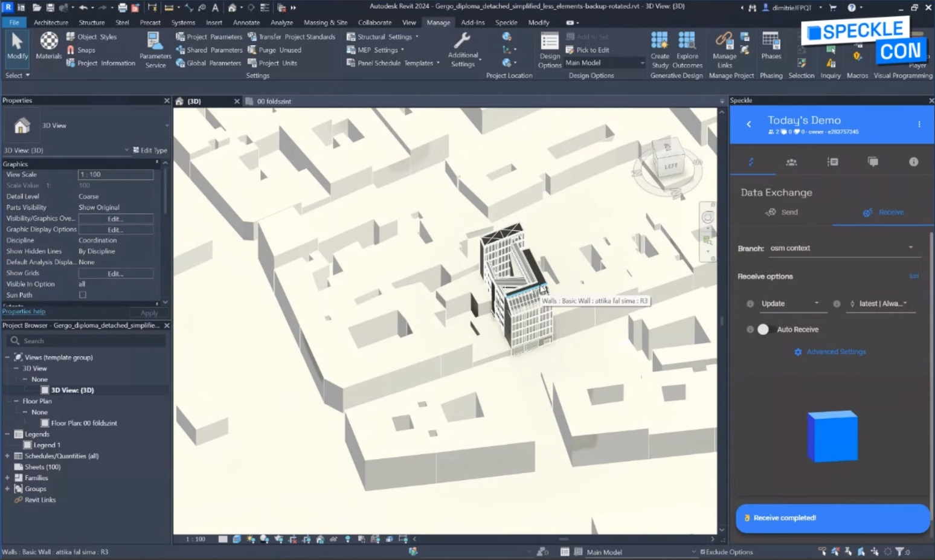This screenshot has height=560, width=935.
Task: Click Create Study in Generative Design
Action: (660, 50)
